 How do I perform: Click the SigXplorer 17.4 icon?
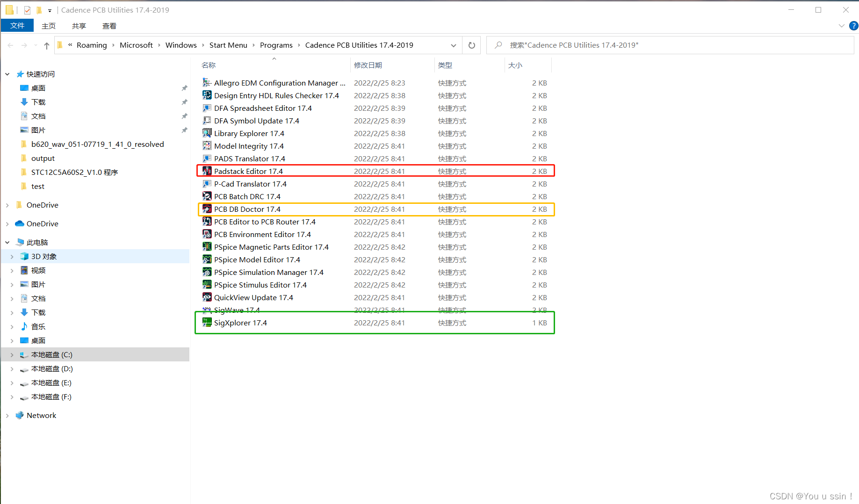tap(207, 323)
